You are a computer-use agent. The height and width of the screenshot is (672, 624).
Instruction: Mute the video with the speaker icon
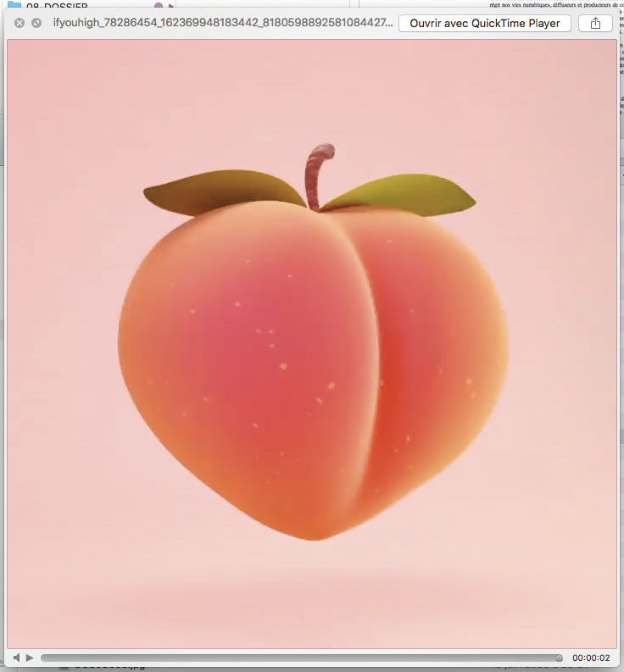pos(16,658)
